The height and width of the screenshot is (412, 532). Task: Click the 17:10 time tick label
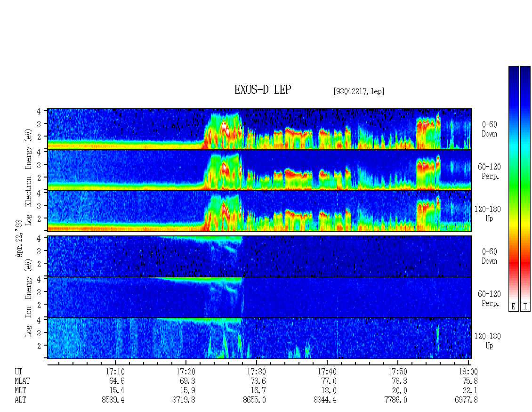pos(115,372)
